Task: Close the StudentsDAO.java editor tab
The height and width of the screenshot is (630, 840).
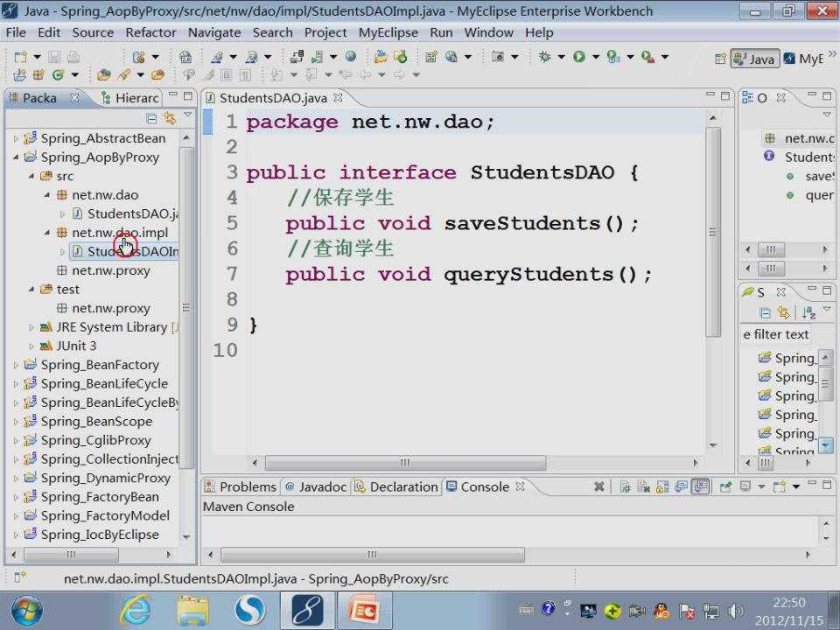Action: coord(338,98)
